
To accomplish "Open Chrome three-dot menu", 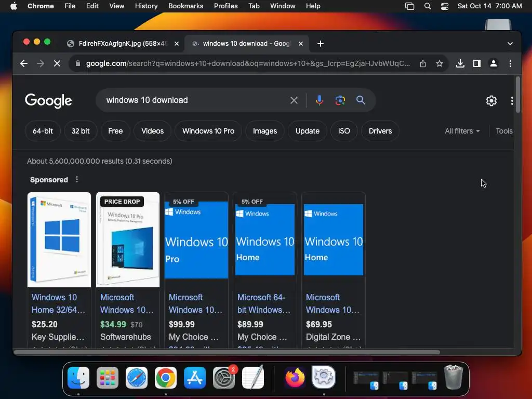I will click(510, 63).
